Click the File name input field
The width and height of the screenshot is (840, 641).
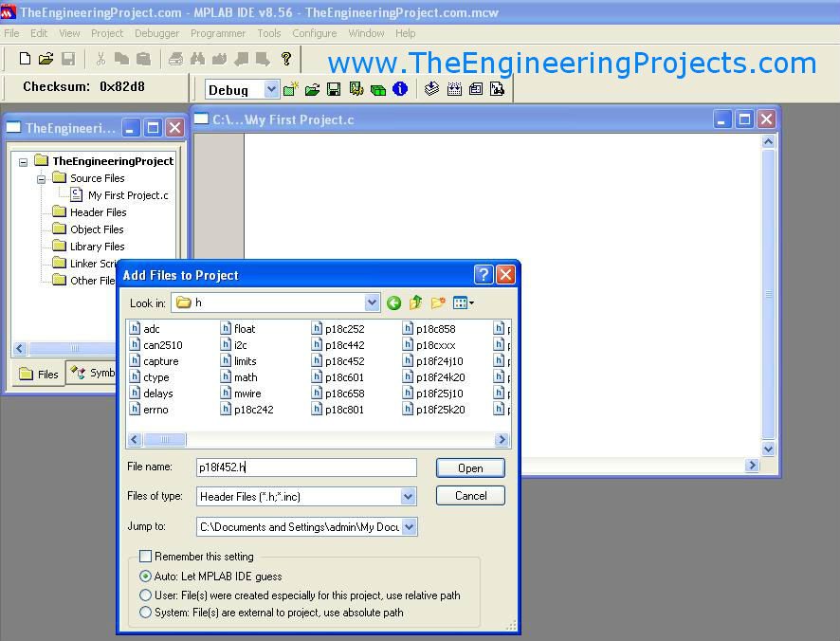click(306, 467)
